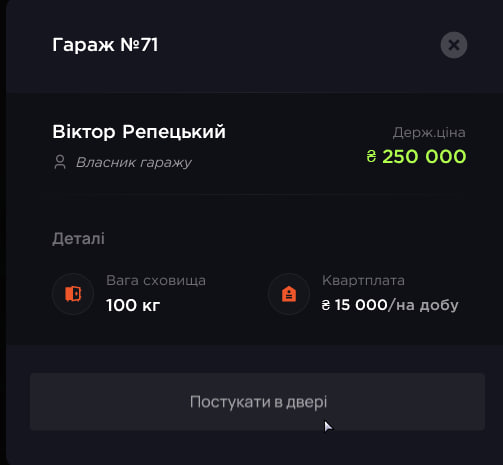Click the green 250 000 state price
This screenshot has height=465, width=503.
point(424,156)
